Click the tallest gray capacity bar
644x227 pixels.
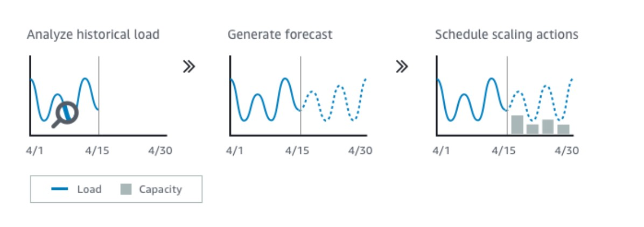(517, 124)
